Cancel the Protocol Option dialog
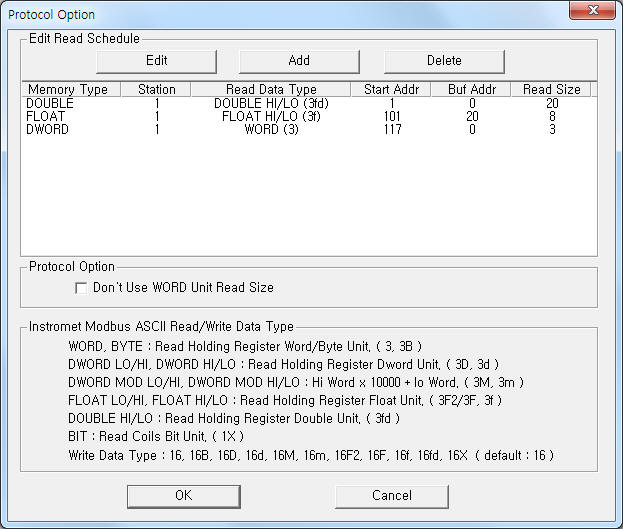The height and width of the screenshot is (529, 623). coord(392,496)
